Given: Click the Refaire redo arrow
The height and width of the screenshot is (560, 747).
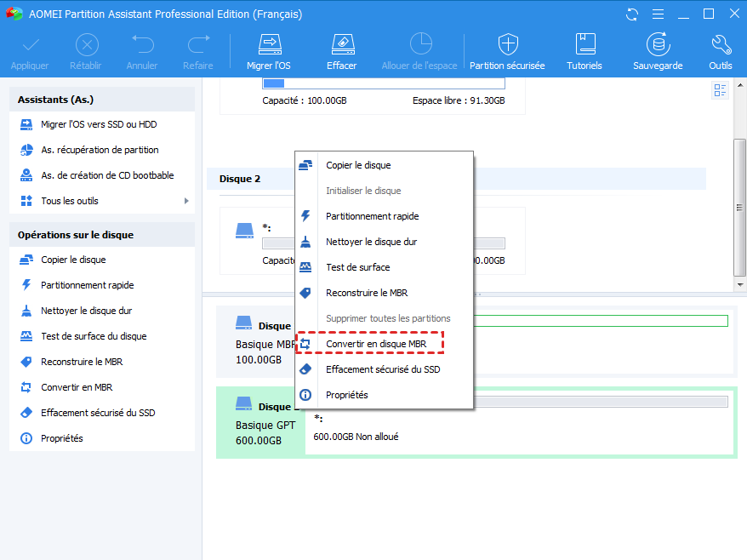Looking at the screenshot, I should (x=198, y=45).
